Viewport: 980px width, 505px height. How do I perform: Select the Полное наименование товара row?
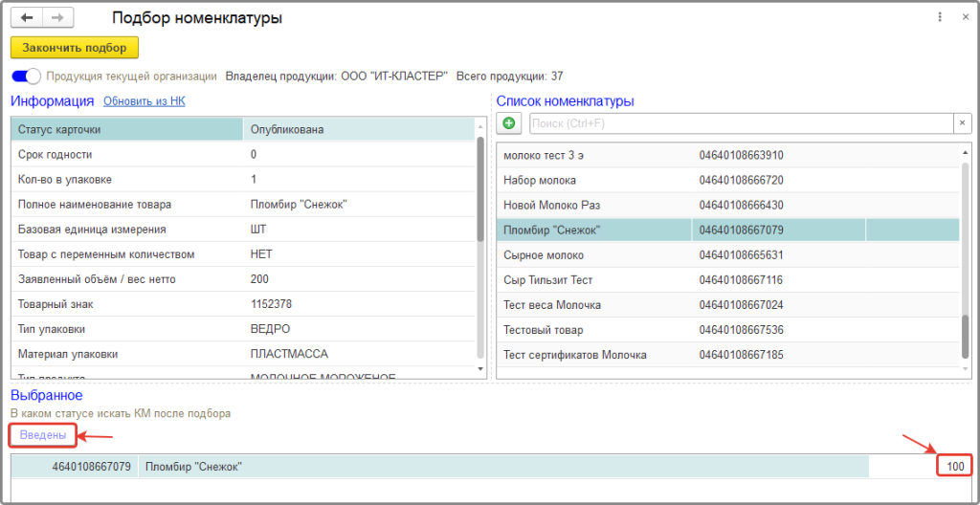(242, 205)
